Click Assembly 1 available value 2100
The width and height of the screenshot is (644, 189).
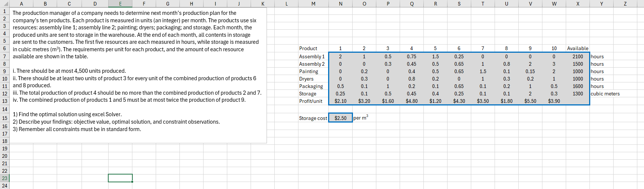578,56
